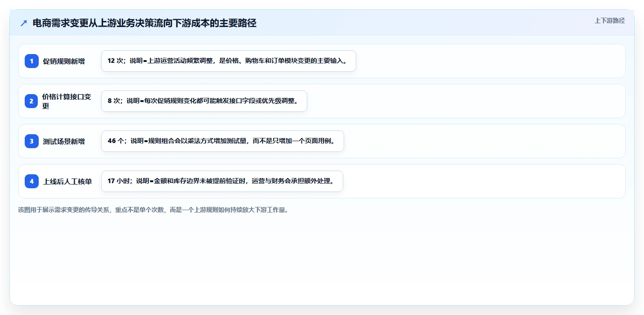The height and width of the screenshot is (315, 644).
Task: Click the footnote starting 该图用于展示需求变更
Action: click(153, 210)
